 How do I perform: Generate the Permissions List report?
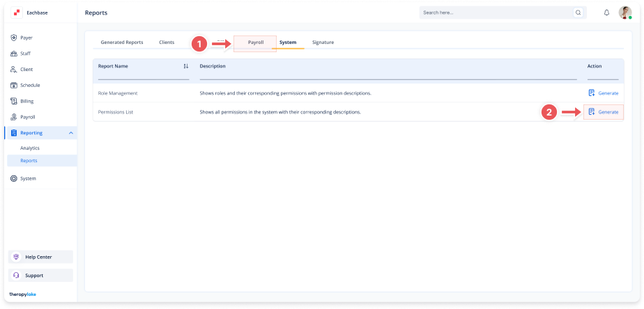[x=604, y=111]
